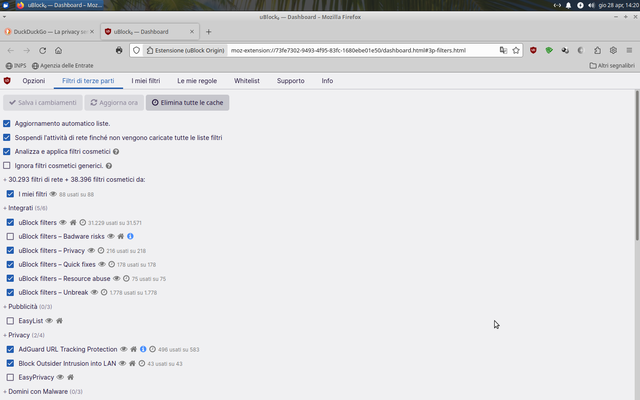Expand the Privacy section
The height and width of the screenshot is (400, 640).
click(24, 335)
